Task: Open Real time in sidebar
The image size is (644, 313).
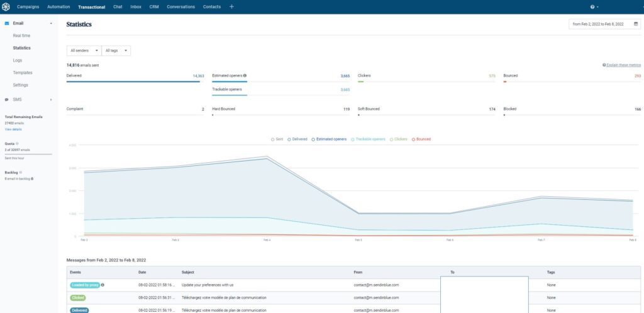Action: coord(21,36)
